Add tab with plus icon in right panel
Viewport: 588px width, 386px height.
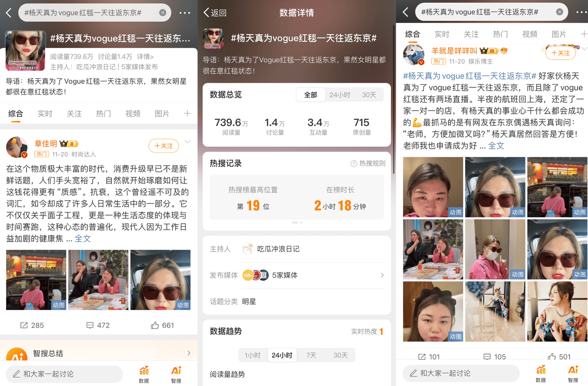(x=583, y=34)
